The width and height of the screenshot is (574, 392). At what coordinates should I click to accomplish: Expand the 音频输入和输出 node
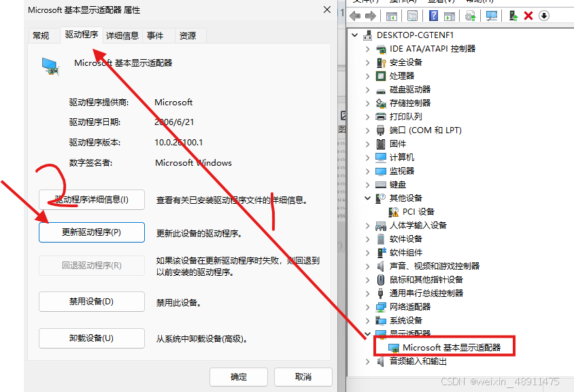tap(367, 361)
